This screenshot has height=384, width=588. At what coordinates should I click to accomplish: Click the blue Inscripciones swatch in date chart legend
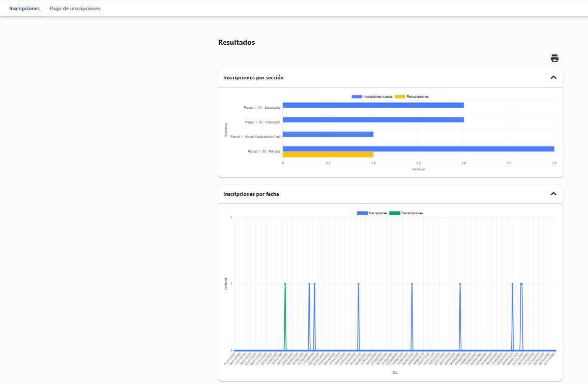(362, 213)
